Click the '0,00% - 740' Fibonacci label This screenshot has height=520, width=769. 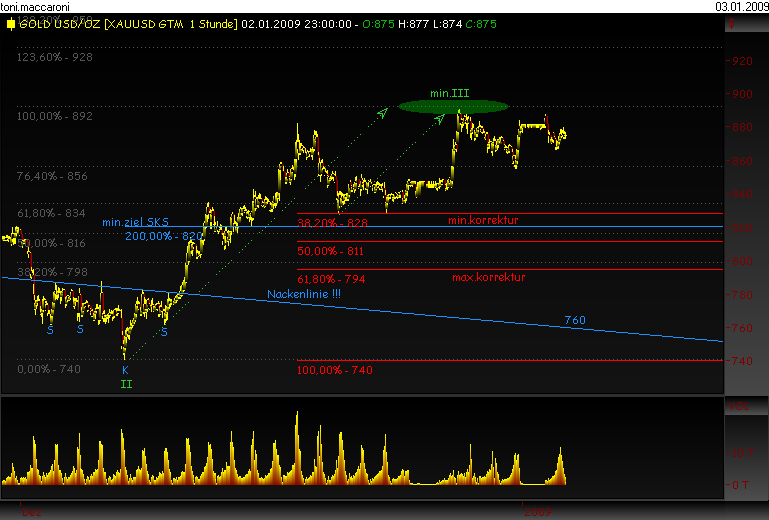(49, 369)
